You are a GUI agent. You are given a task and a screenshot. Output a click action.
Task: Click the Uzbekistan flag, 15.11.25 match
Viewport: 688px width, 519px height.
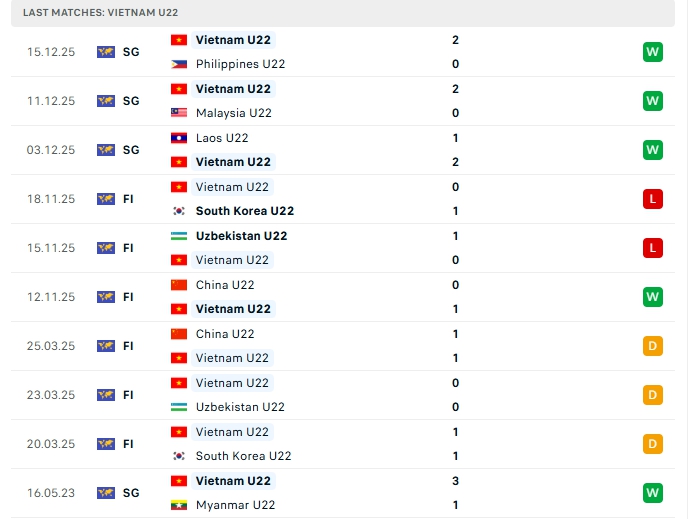(x=179, y=236)
